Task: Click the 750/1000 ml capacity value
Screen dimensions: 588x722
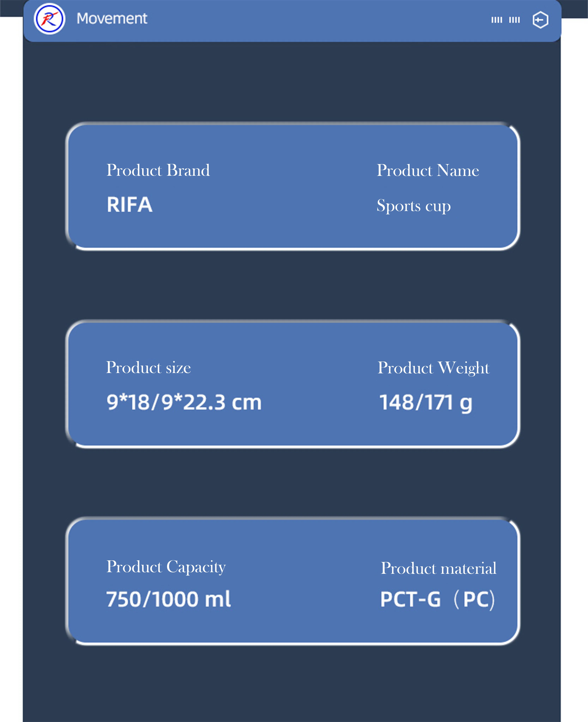Action: (x=168, y=599)
